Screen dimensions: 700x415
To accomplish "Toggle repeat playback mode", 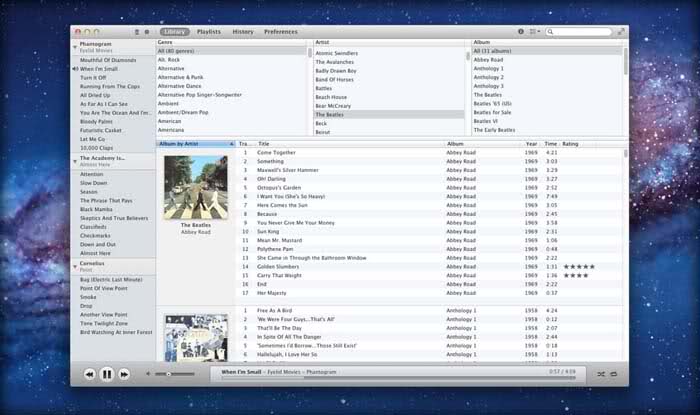I will click(x=614, y=374).
